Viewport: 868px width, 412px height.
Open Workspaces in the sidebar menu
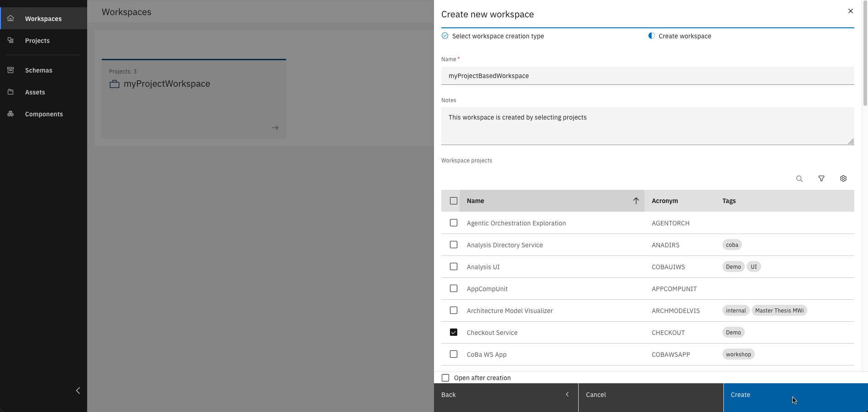[43, 19]
